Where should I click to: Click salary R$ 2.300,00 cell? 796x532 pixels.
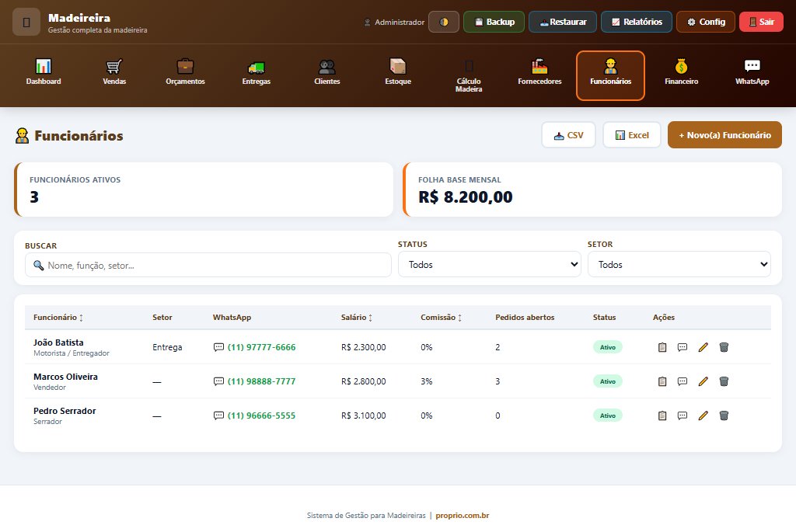364,347
